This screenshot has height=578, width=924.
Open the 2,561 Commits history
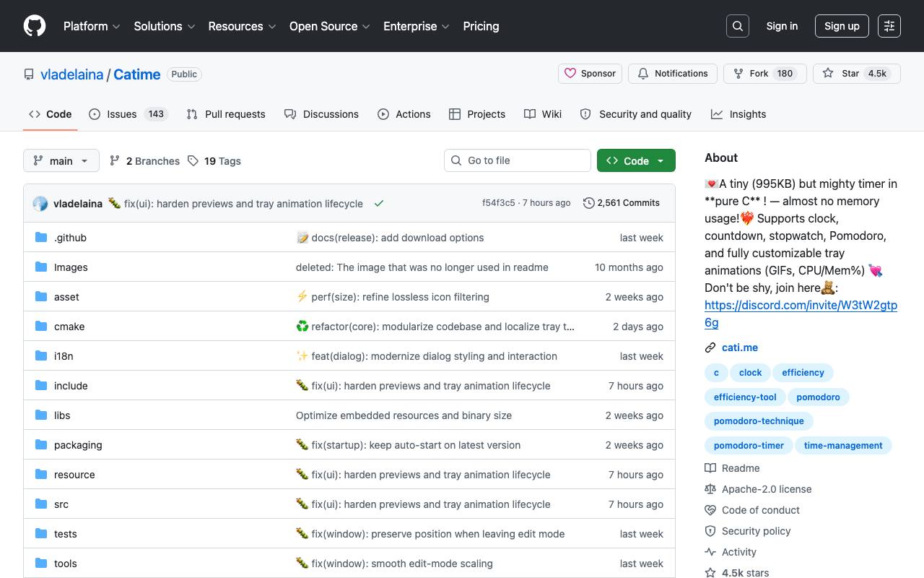pos(622,203)
